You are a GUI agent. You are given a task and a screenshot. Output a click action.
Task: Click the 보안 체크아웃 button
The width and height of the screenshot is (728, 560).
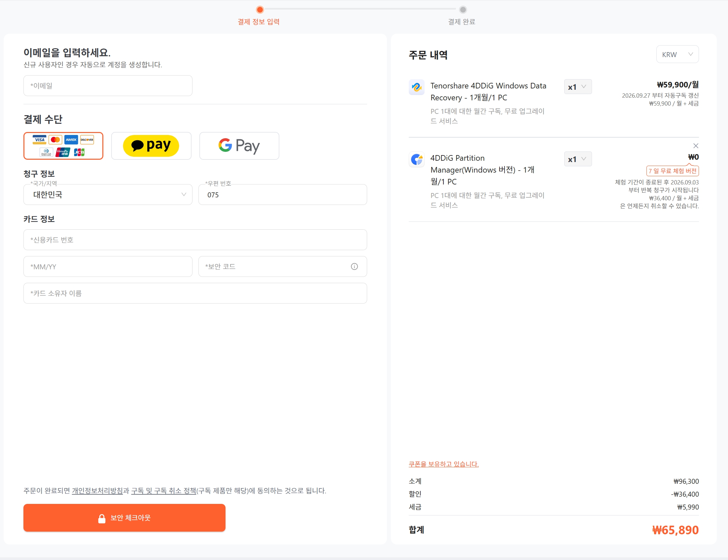point(124,518)
